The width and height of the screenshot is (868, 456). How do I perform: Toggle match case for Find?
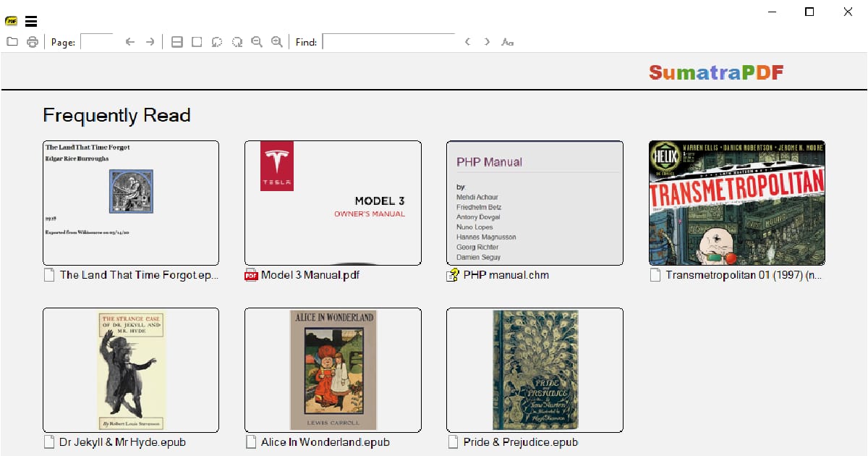click(x=507, y=42)
